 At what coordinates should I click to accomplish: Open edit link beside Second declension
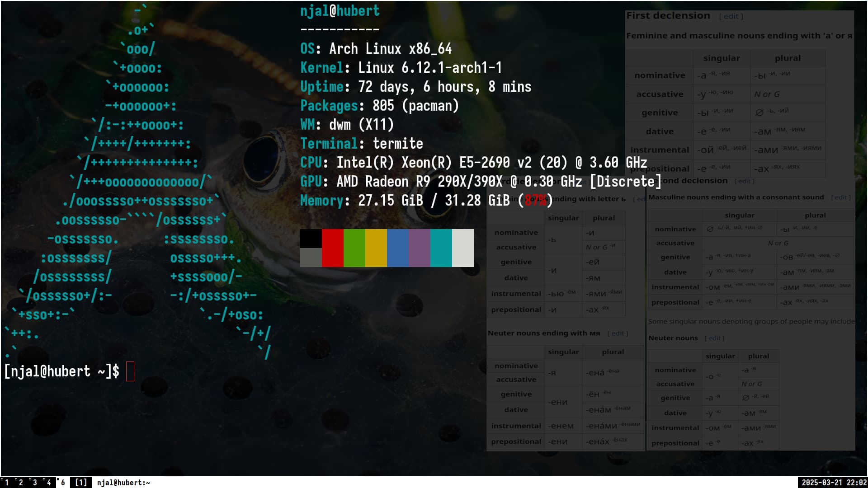coord(745,181)
